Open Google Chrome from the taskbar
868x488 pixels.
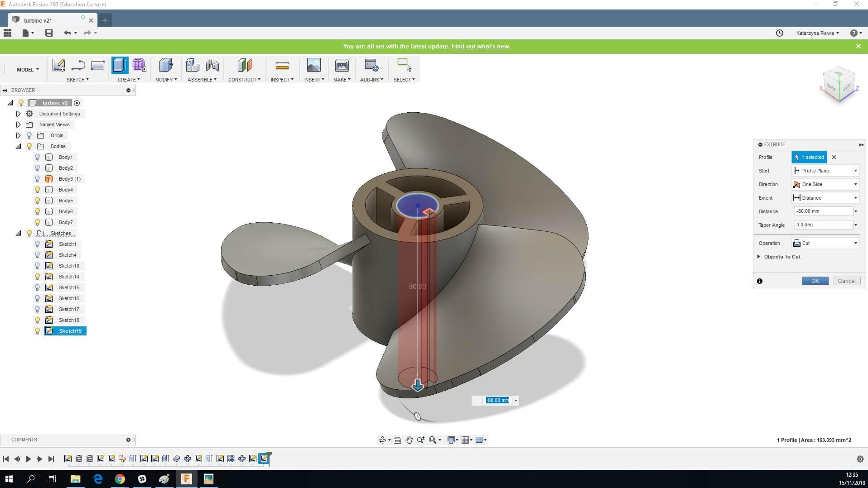(x=120, y=479)
